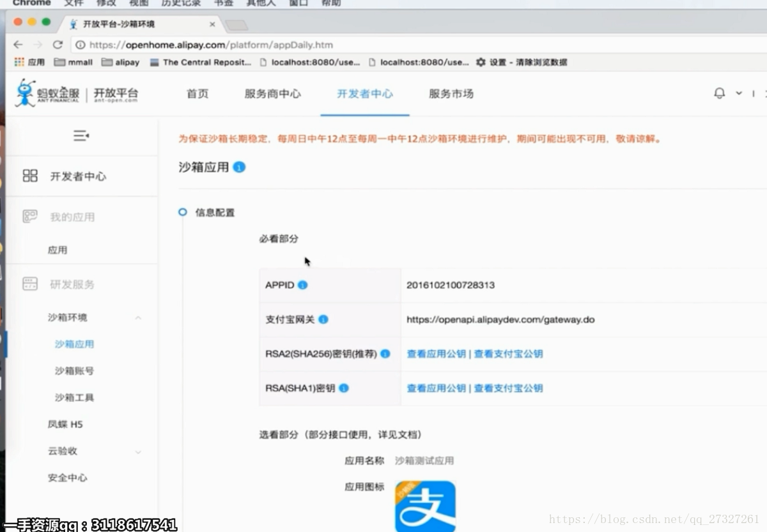Open 安全中心 in the sidebar
Viewport: 767px width, 532px height.
(x=67, y=478)
